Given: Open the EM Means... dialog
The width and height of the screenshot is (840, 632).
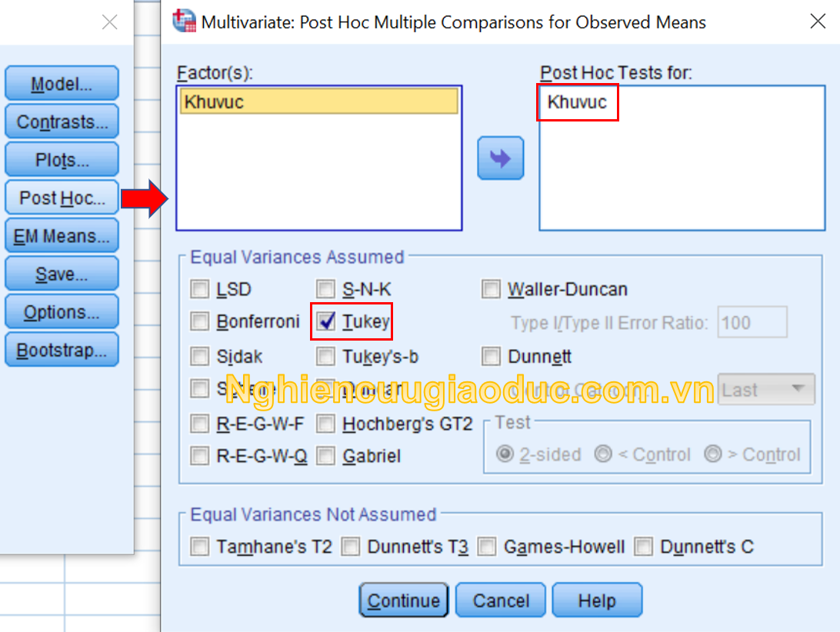Looking at the screenshot, I should tap(62, 236).
